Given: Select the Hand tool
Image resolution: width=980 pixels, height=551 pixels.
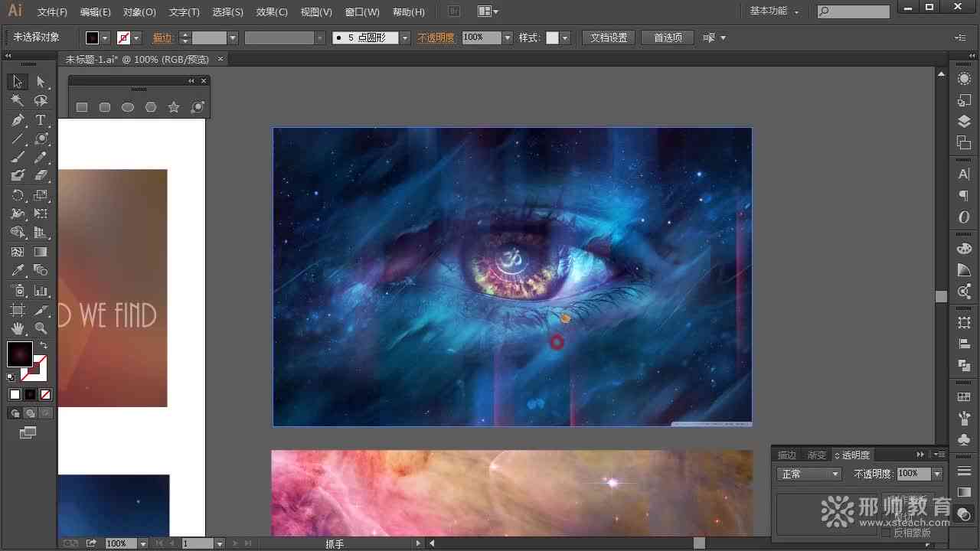Looking at the screenshot, I should click(x=18, y=328).
